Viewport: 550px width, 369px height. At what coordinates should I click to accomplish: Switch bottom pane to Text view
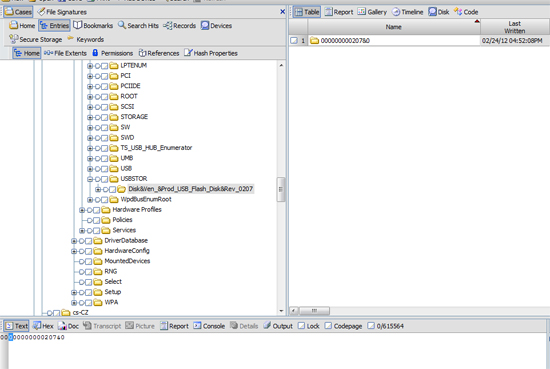[16, 326]
